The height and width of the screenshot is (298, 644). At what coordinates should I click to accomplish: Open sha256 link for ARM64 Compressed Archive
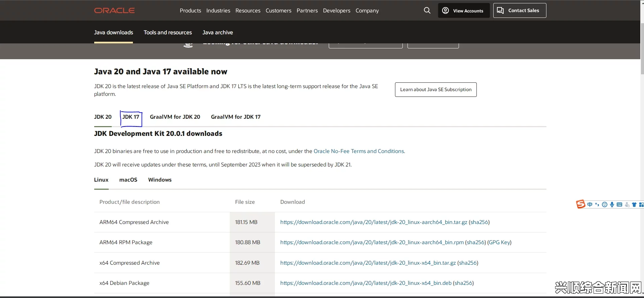click(x=479, y=222)
